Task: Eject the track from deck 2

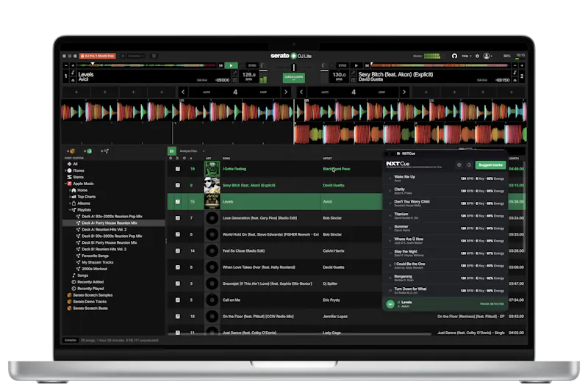Action: tap(515, 80)
